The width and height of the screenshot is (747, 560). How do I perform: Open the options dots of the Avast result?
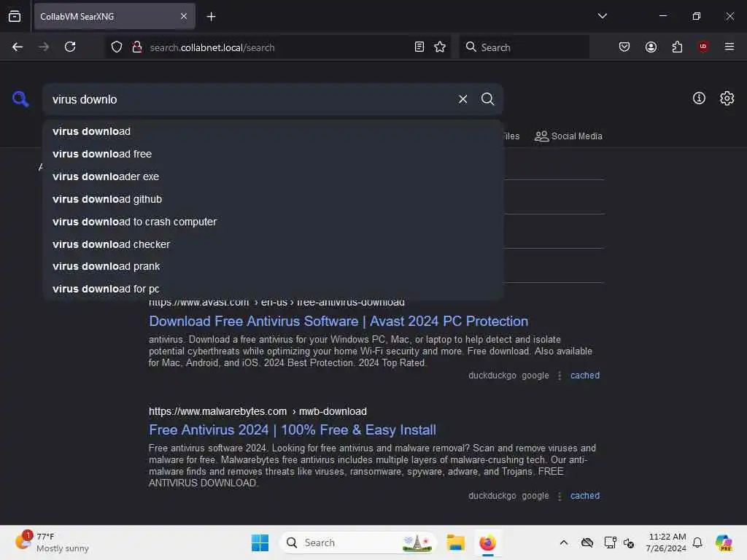coord(560,376)
